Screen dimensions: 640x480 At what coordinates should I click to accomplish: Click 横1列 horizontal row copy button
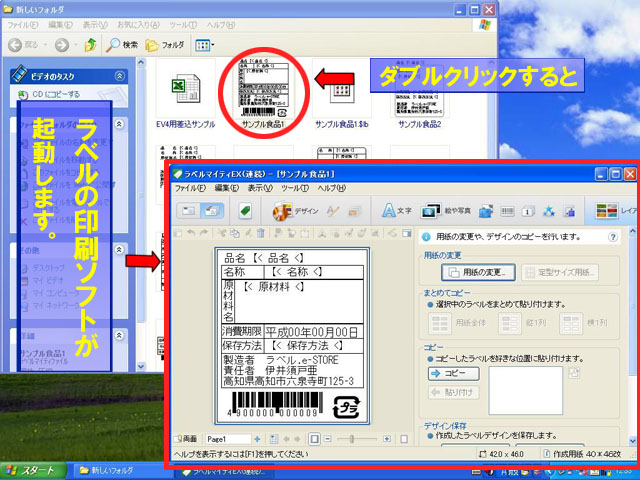click(585, 323)
